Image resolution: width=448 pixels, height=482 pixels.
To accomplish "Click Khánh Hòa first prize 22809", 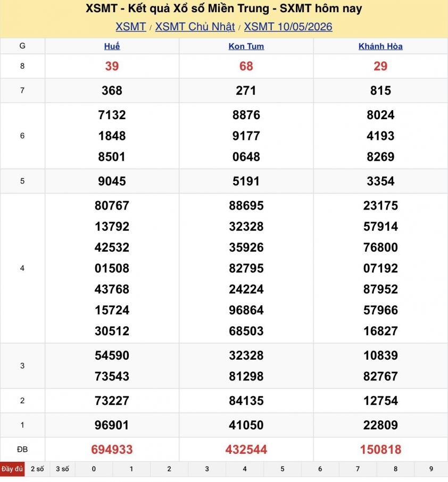I will pos(380,425).
